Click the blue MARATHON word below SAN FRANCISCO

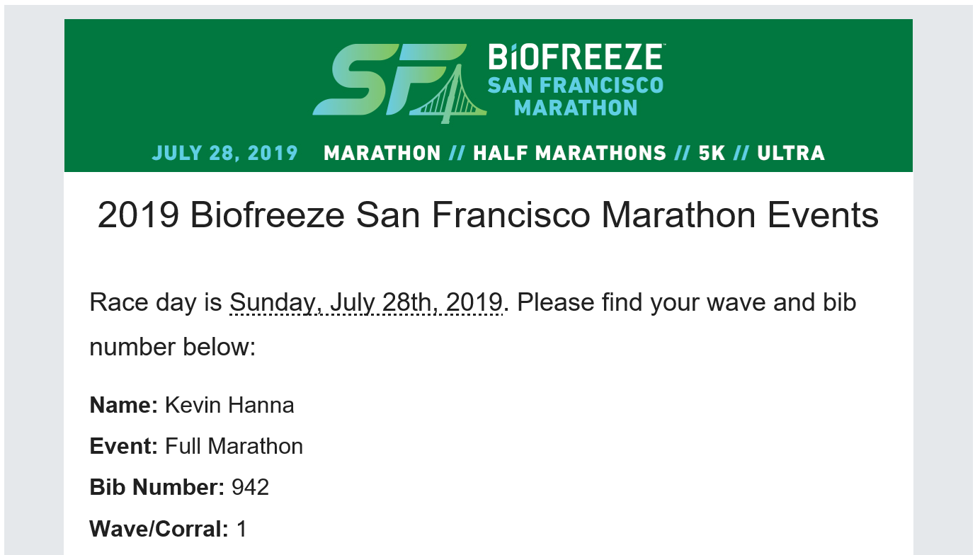pos(576,108)
